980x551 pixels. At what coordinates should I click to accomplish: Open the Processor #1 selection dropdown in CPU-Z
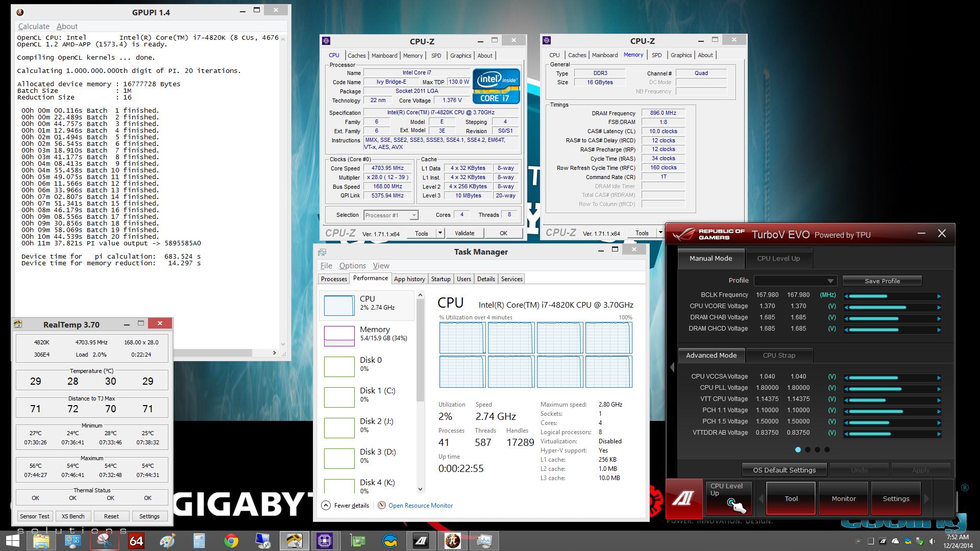tap(391, 215)
